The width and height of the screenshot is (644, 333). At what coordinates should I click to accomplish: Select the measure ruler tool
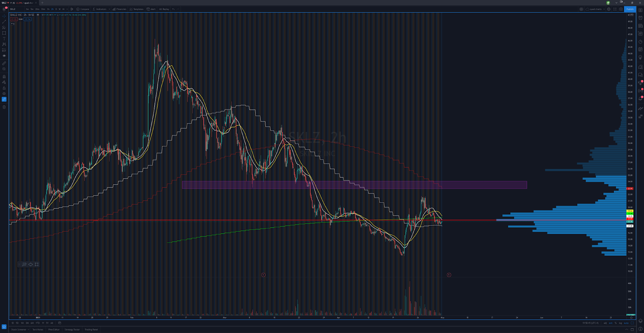click(4, 63)
